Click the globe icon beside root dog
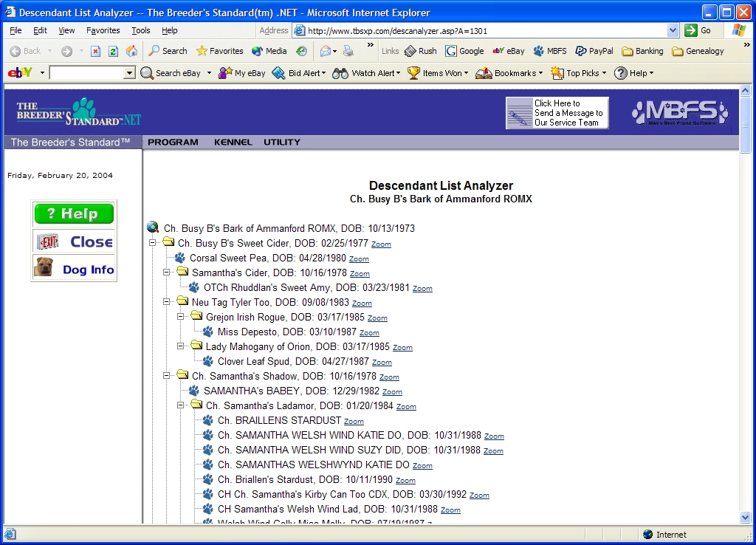756x545 pixels. click(x=153, y=227)
